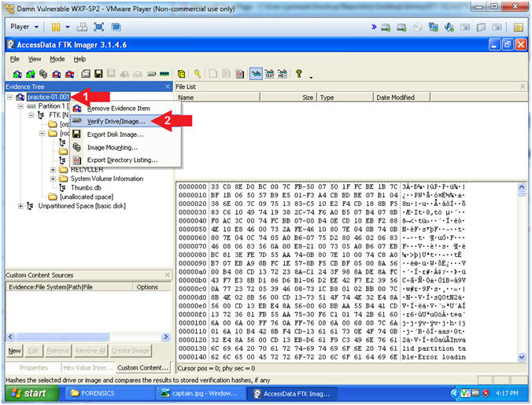Image resolution: width=532 pixels, height=405 pixels.
Task: Switch to the Custom Content tab
Action: tap(142, 368)
